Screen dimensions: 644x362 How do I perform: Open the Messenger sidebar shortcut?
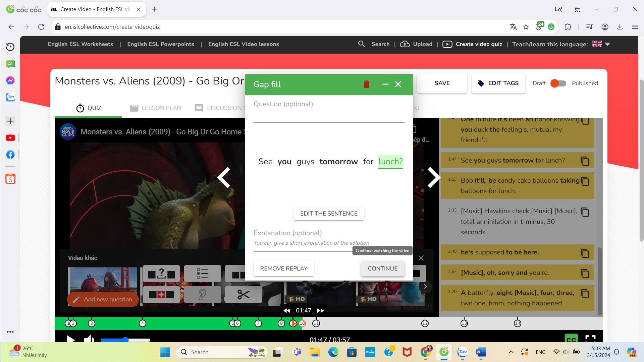[x=10, y=80]
